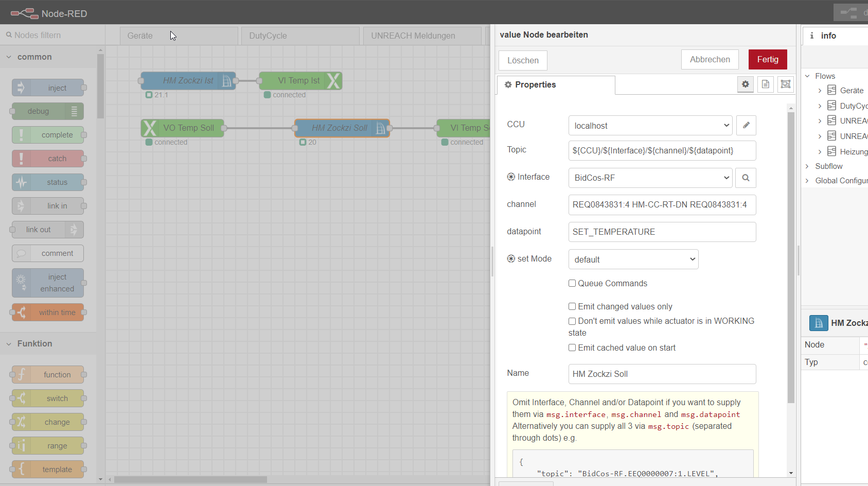Click the Name input field
868x486 pixels.
[662, 374]
